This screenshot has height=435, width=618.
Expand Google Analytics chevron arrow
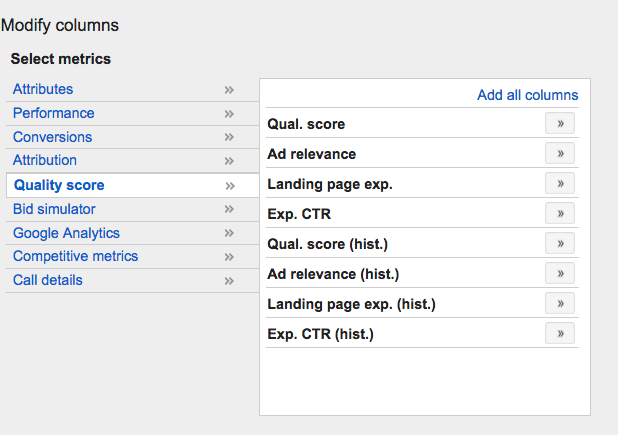(x=229, y=233)
